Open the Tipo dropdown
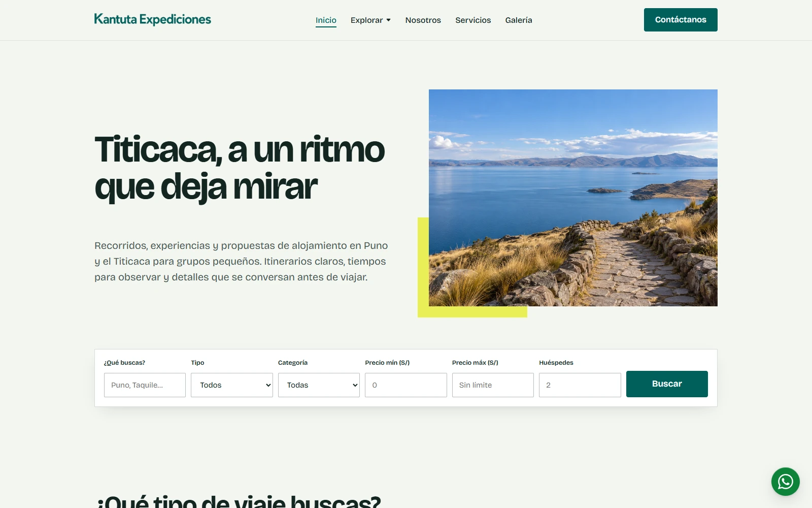Image resolution: width=812 pixels, height=508 pixels. pyautogui.click(x=232, y=385)
